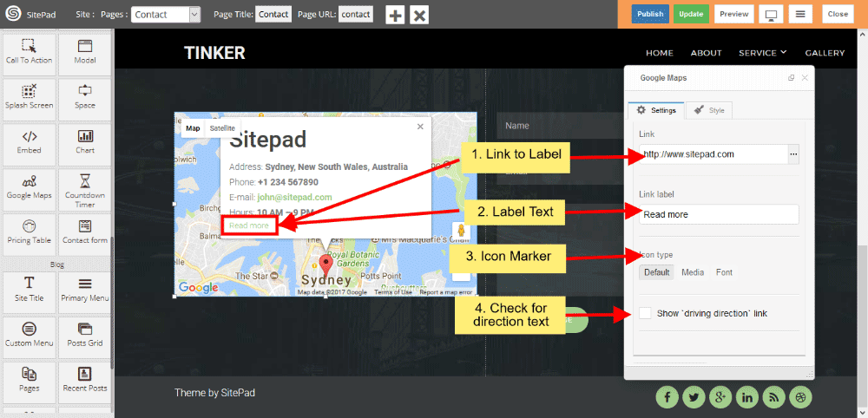Select Media icon type option
This screenshot has height=418, width=868.
693,272
